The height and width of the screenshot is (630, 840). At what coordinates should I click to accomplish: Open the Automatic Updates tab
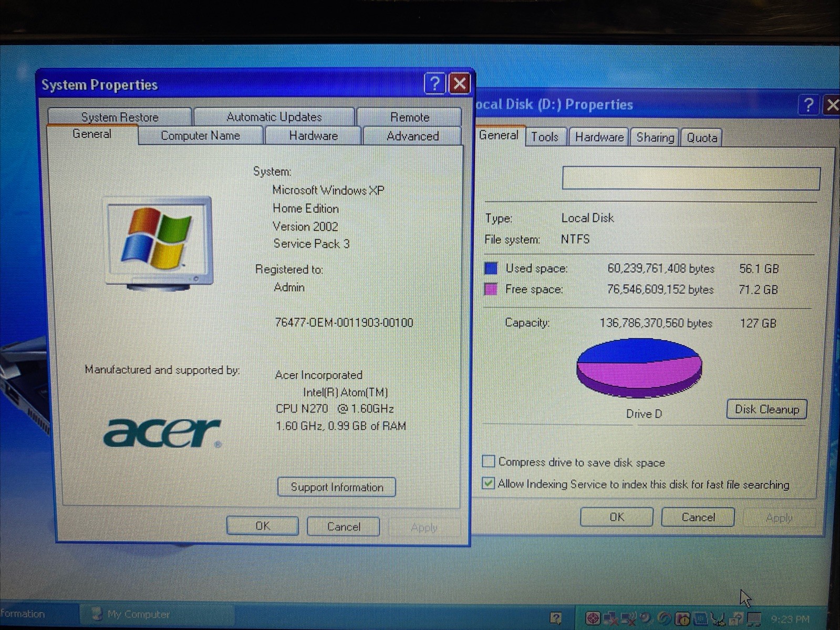click(x=274, y=117)
